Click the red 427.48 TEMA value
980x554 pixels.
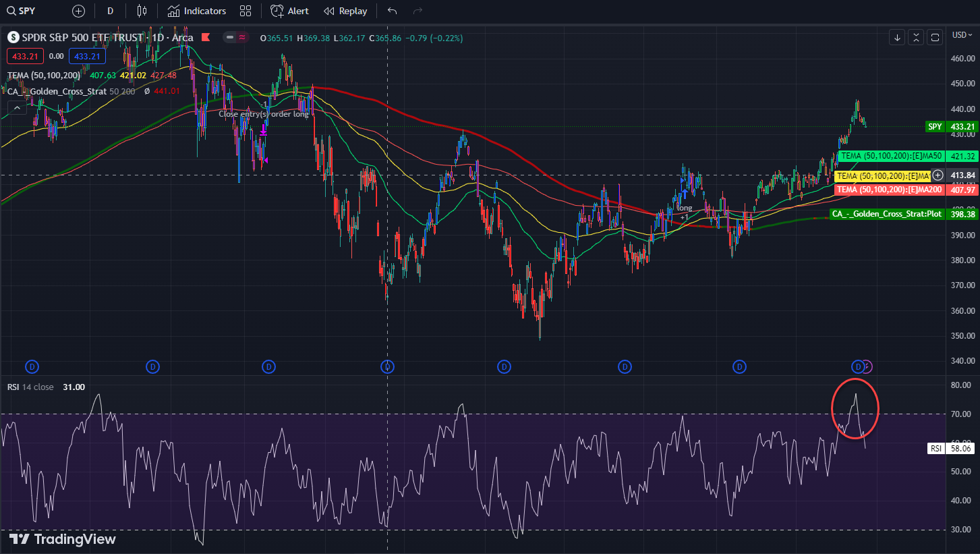tap(163, 76)
